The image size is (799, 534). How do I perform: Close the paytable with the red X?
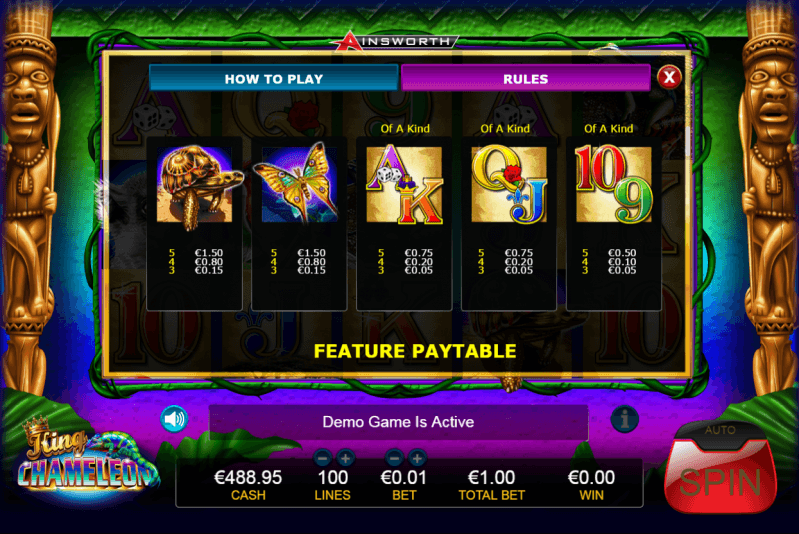[669, 77]
